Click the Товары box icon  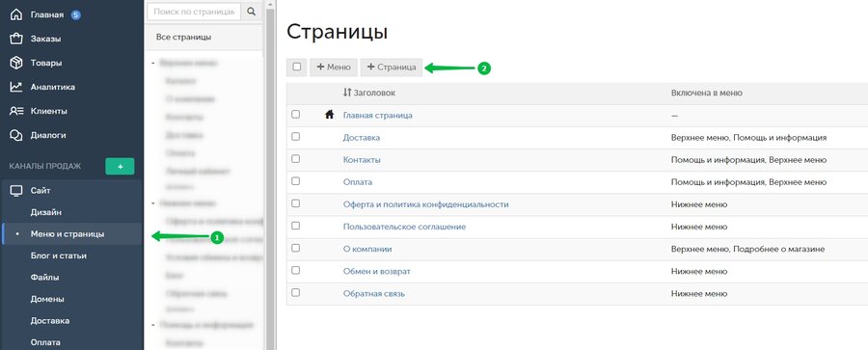(x=16, y=63)
